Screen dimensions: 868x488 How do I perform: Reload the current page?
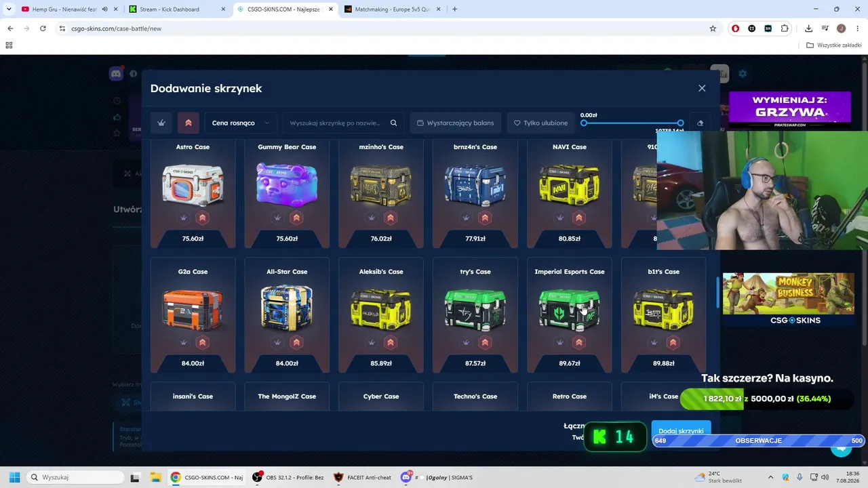pos(43,28)
